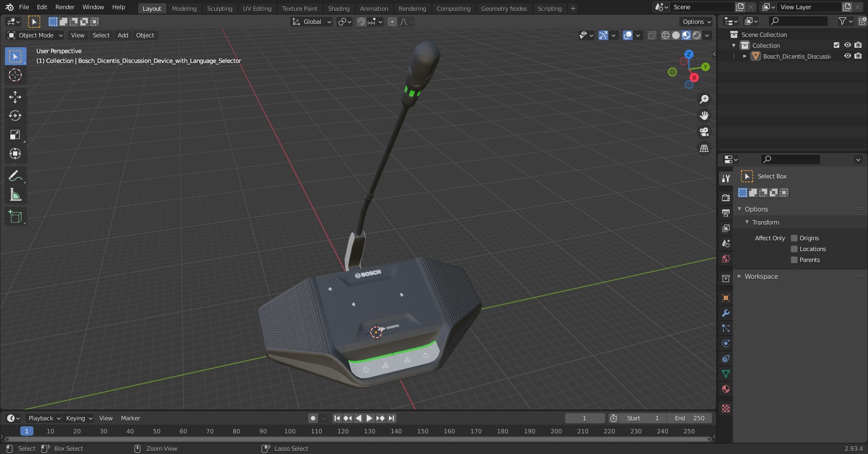Open Global transform orientation dropdown
This screenshot has height=454, width=868.
click(x=311, y=22)
